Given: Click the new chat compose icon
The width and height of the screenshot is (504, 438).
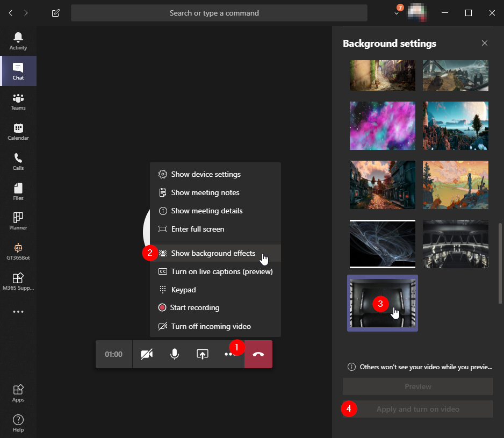Looking at the screenshot, I should [x=56, y=13].
